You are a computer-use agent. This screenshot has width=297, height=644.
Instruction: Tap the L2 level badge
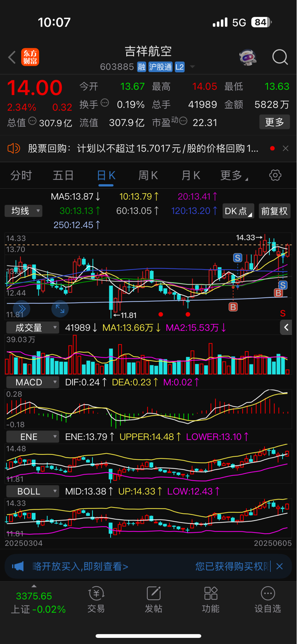[x=180, y=67]
